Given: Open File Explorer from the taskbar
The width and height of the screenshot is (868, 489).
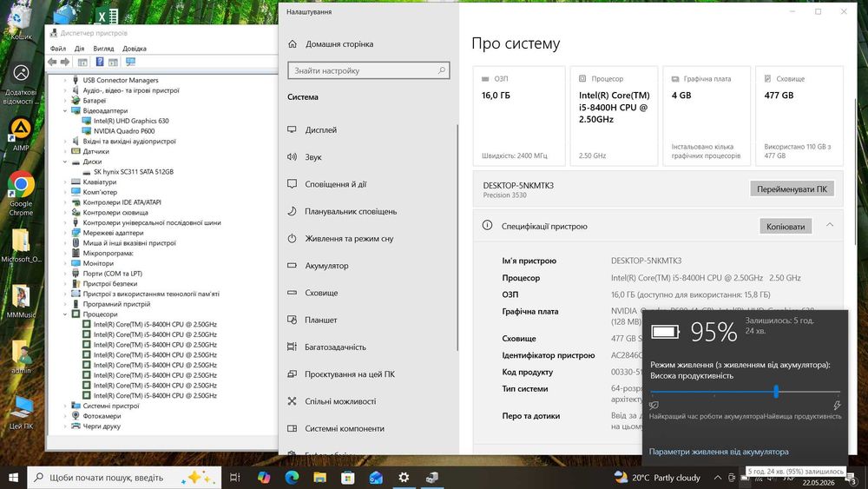Looking at the screenshot, I should 320,478.
